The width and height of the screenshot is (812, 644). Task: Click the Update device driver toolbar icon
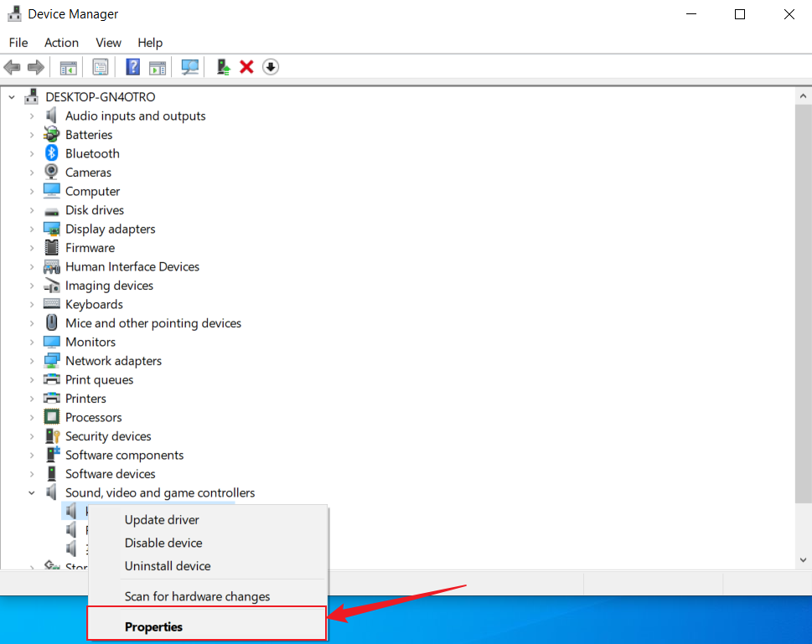click(223, 67)
